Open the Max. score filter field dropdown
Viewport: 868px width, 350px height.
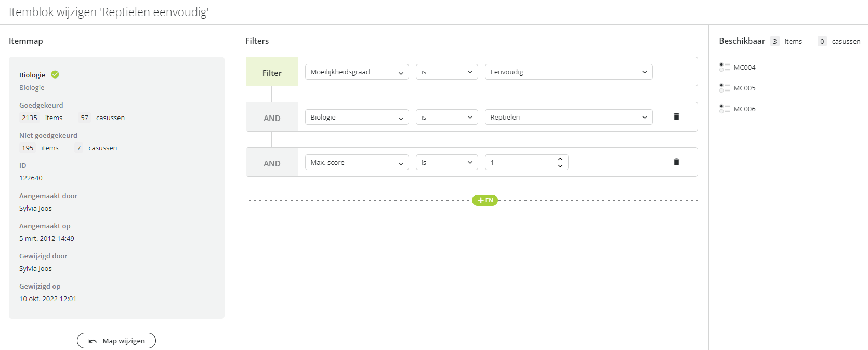(357, 163)
